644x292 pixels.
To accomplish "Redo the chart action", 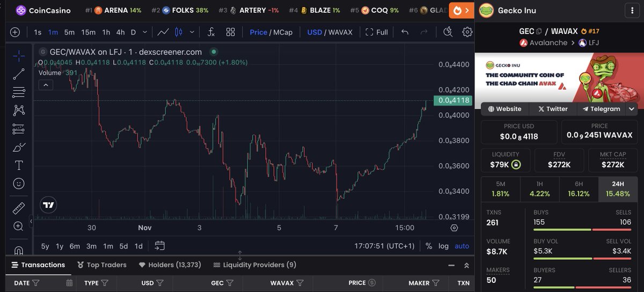I will 424,32.
